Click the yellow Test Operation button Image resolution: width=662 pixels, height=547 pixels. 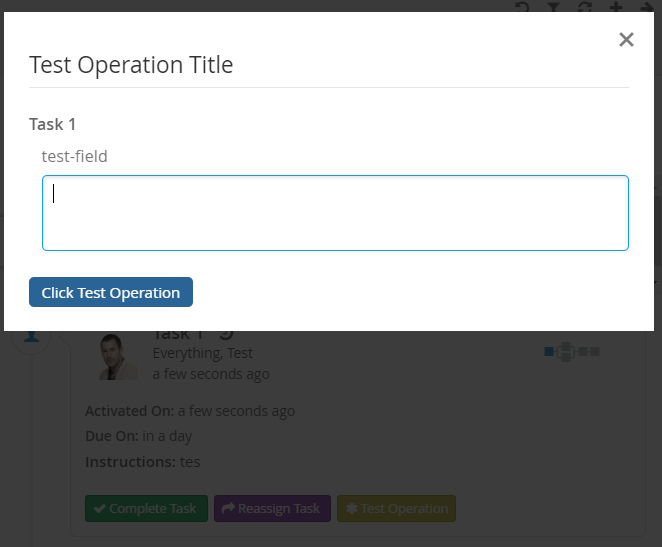click(x=396, y=509)
